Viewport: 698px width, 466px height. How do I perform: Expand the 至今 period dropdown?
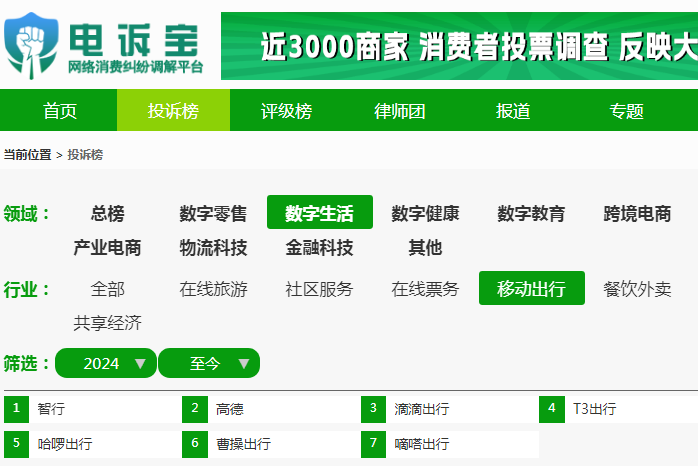[x=209, y=363]
